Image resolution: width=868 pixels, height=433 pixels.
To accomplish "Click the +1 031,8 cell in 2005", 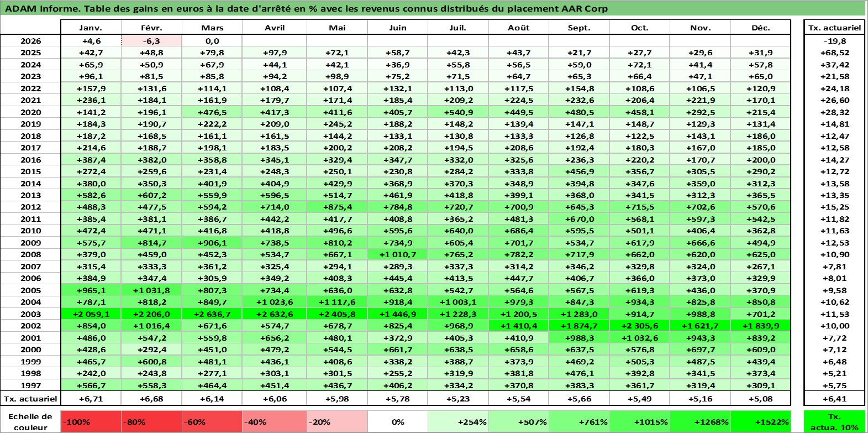I will tap(151, 290).
